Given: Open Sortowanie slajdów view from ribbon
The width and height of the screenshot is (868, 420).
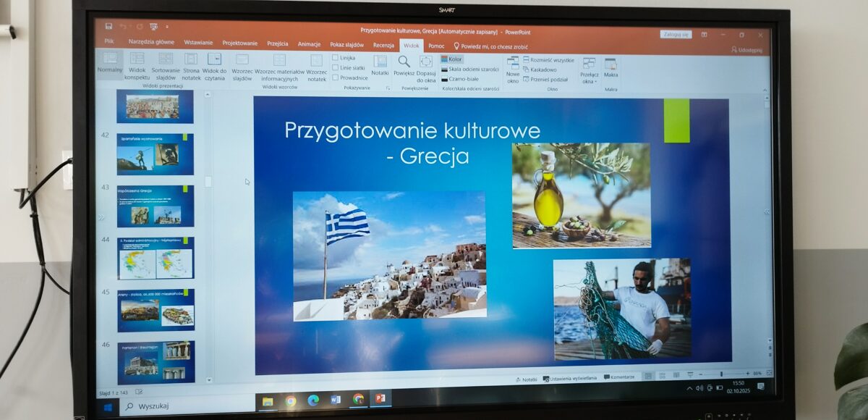Looking at the screenshot, I should tap(165, 65).
